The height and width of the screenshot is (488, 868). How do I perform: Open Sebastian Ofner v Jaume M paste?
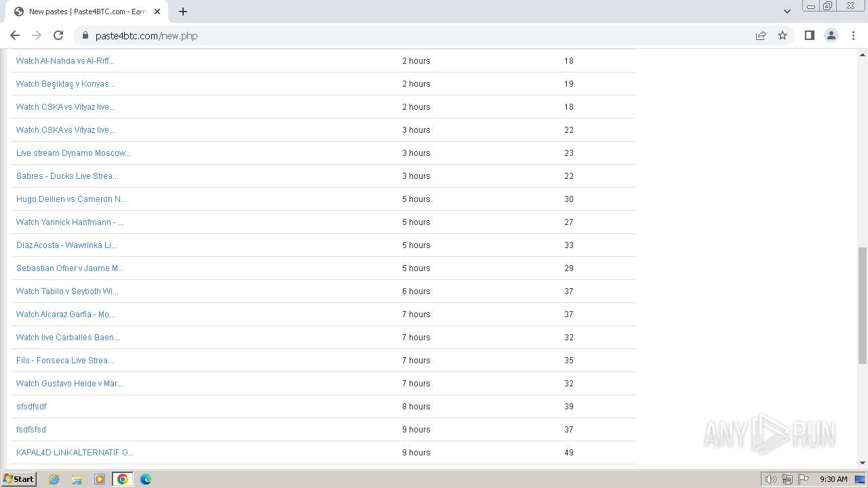click(x=70, y=268)
